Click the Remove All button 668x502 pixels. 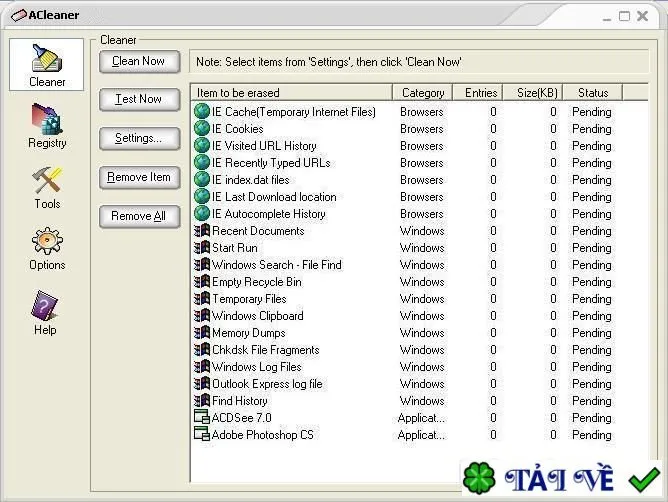coord(139,216)
